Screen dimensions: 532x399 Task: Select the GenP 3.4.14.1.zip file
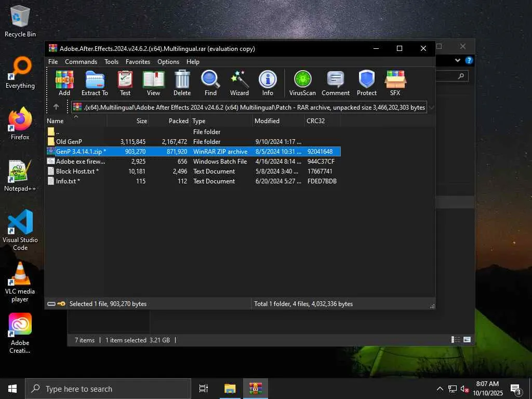coord(193,151)
